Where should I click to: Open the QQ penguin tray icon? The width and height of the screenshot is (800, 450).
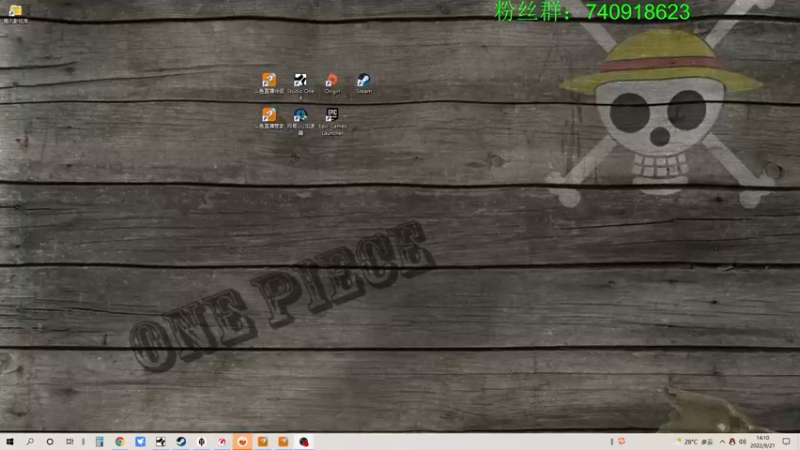[x=732, y=441]
